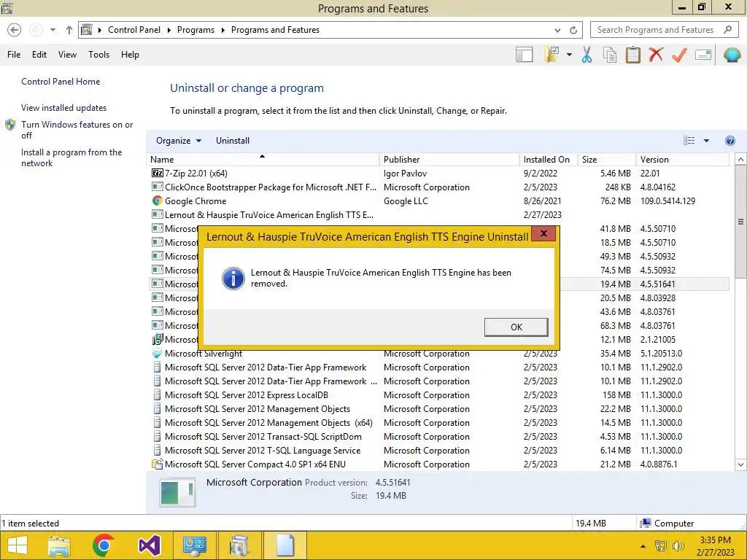
Task: Select the Microsoft Silverlight list icon
Action: coord(158,354)
